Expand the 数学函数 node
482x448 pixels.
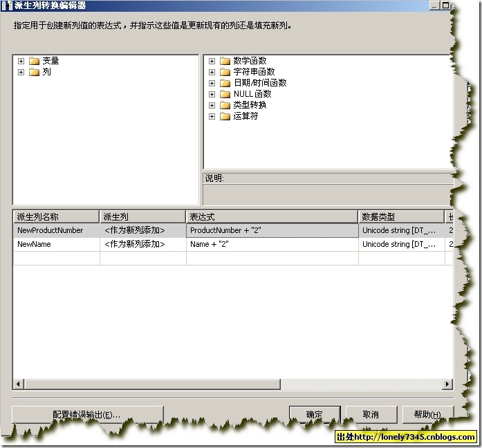click(212, 61)
